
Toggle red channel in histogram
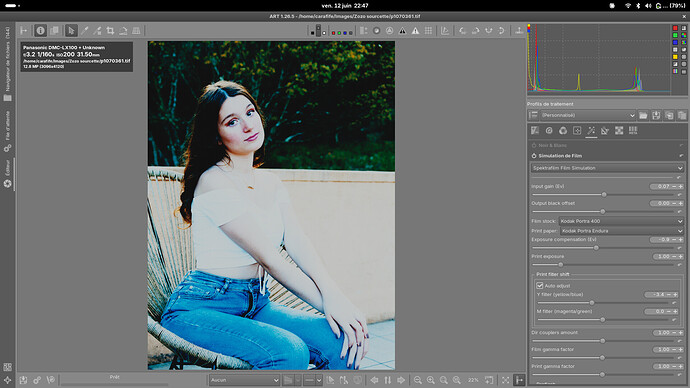point(675,28)
